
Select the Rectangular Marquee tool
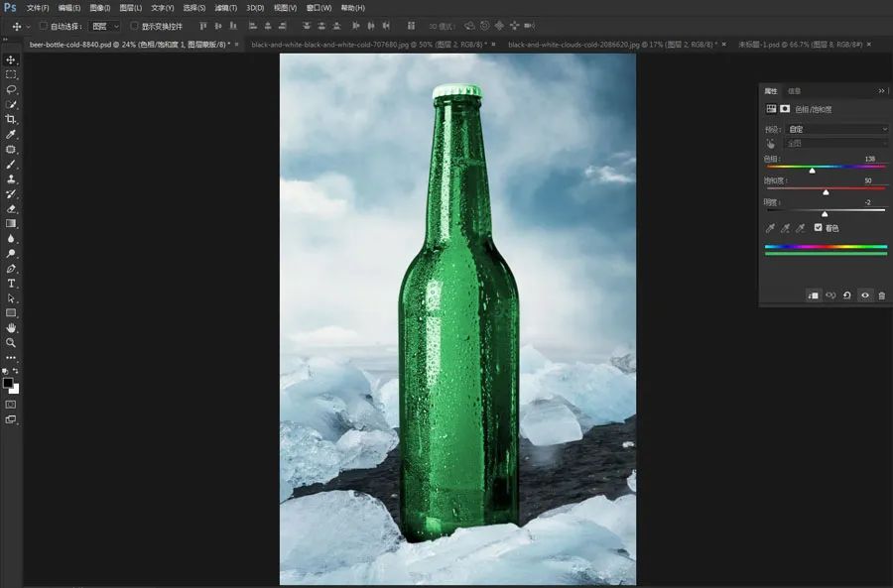11,74
